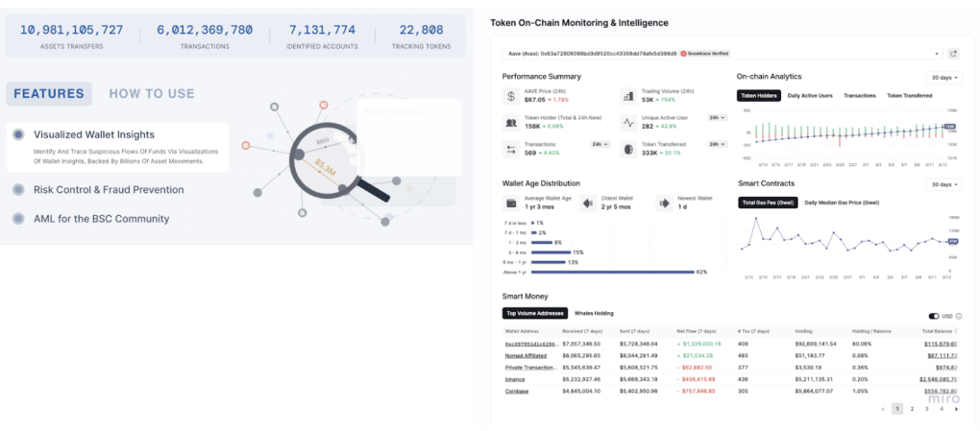The image size is (980, 431).
Task: Click the Unique Active User pulse icon
Action: pyautogui.click(x=627, y=123)
